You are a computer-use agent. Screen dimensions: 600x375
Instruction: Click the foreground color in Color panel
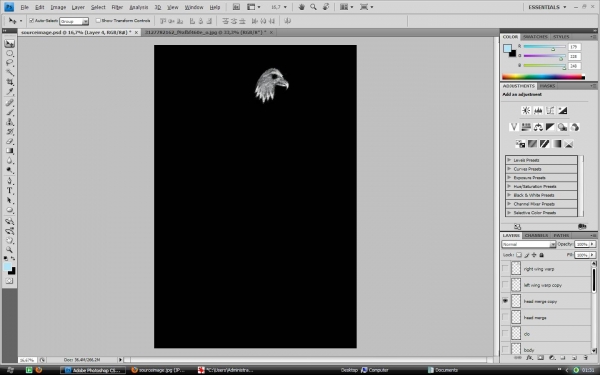click(507, 48)
